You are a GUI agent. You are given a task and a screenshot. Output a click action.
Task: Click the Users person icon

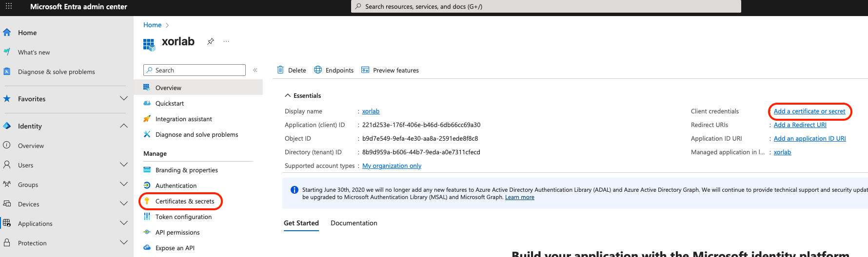coord(7,165)
